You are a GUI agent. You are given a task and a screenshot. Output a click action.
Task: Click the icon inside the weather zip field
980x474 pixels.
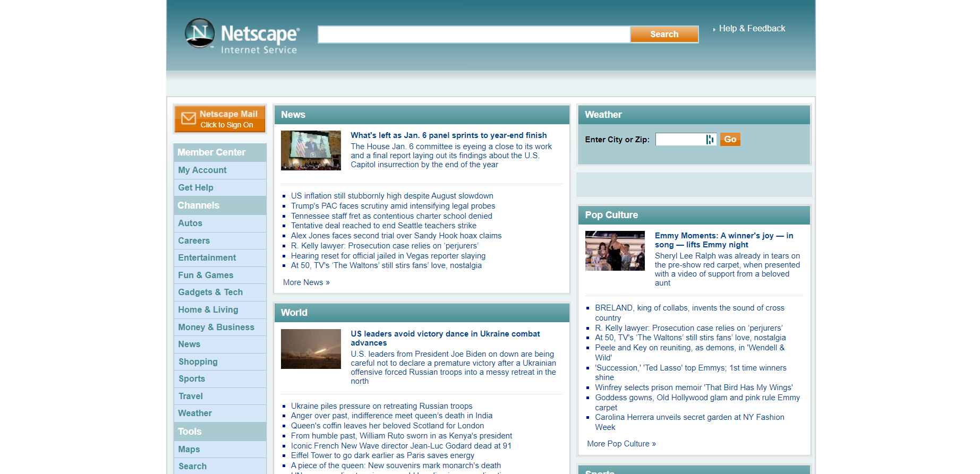[x=710, y=140]
